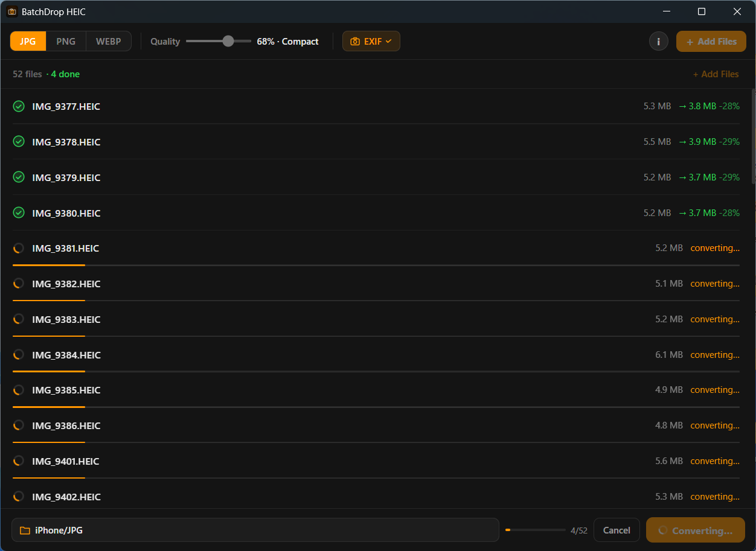This screenshot has width=756, height=551.
Task: Select the JPG output format
Action: 28,42
